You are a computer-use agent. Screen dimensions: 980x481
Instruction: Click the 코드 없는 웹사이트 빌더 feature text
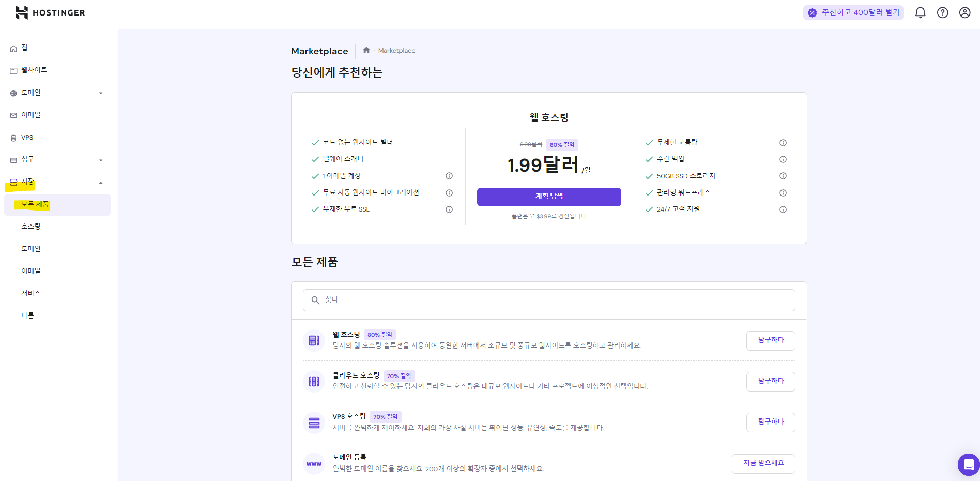click(x=358, y=142)
